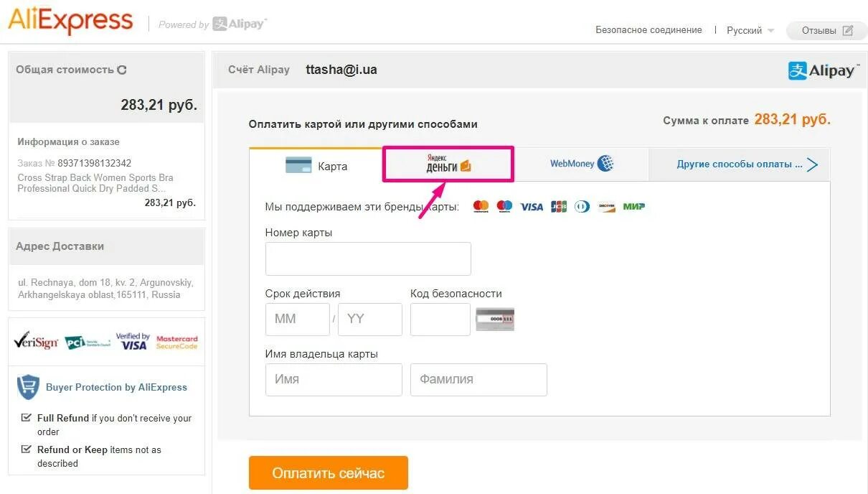
Task: Click the CVV card hint image
Action: click(495, 319)
